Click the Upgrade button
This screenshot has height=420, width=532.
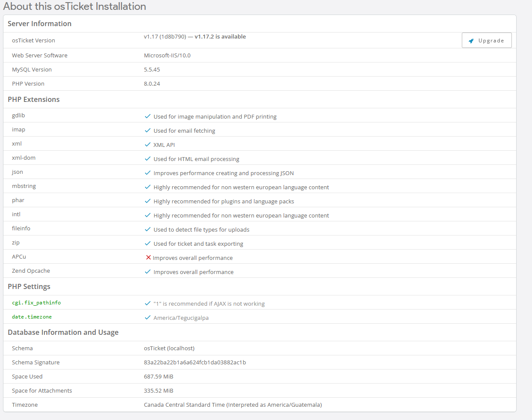(x=487, y=41)
